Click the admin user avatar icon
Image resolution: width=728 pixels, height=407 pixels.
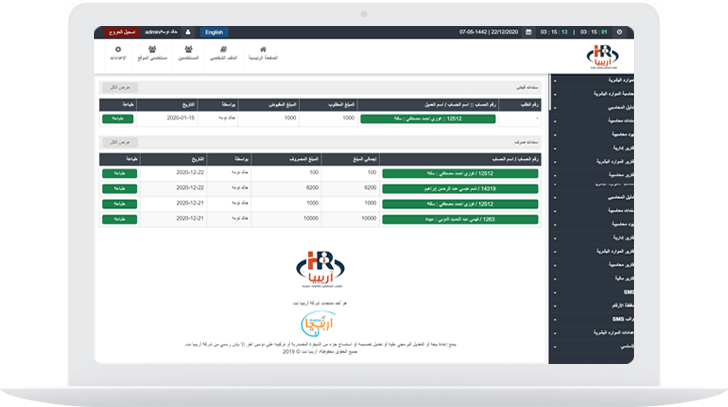tap(188, 32)
